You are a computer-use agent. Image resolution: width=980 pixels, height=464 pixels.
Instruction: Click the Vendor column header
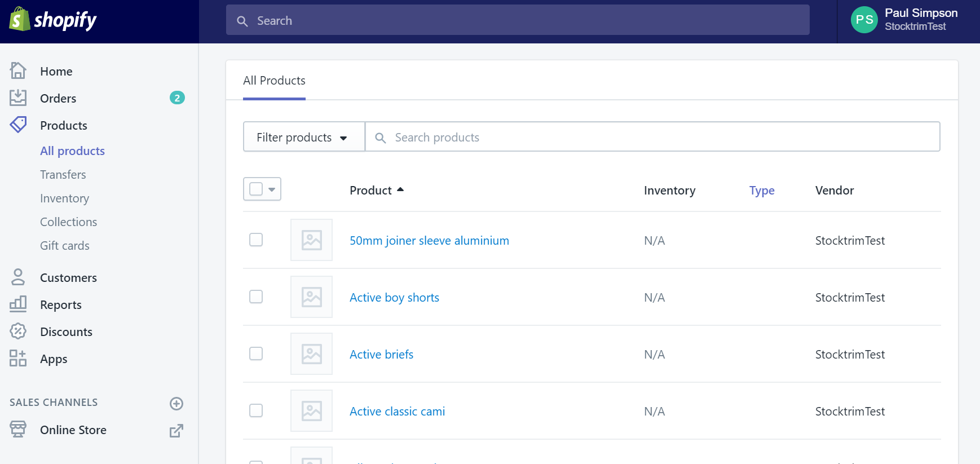pos(835,191)
